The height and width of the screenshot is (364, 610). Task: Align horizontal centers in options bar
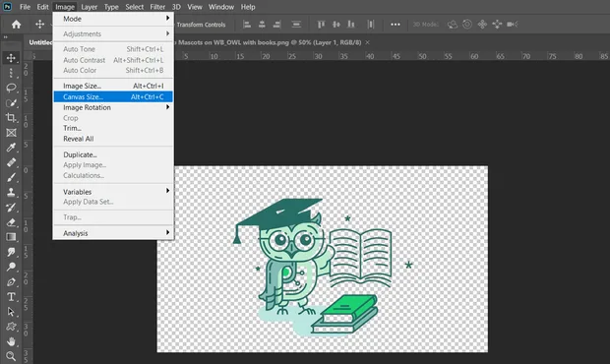point(262,25)
